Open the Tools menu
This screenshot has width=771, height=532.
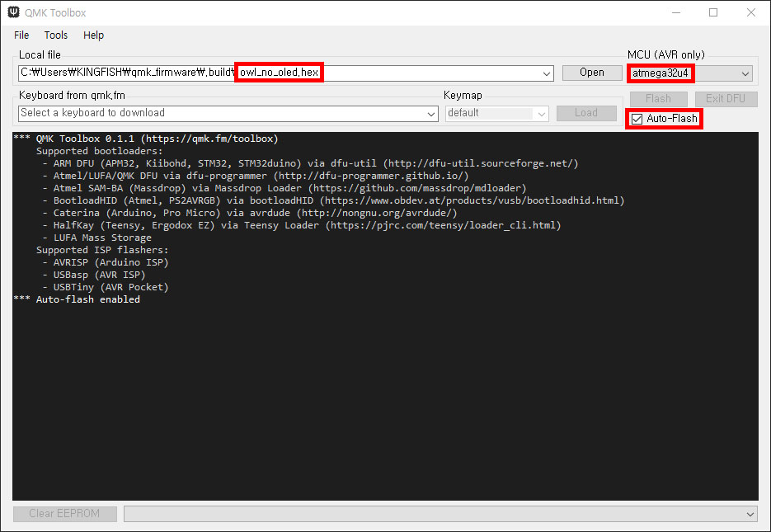click(55, 35)
